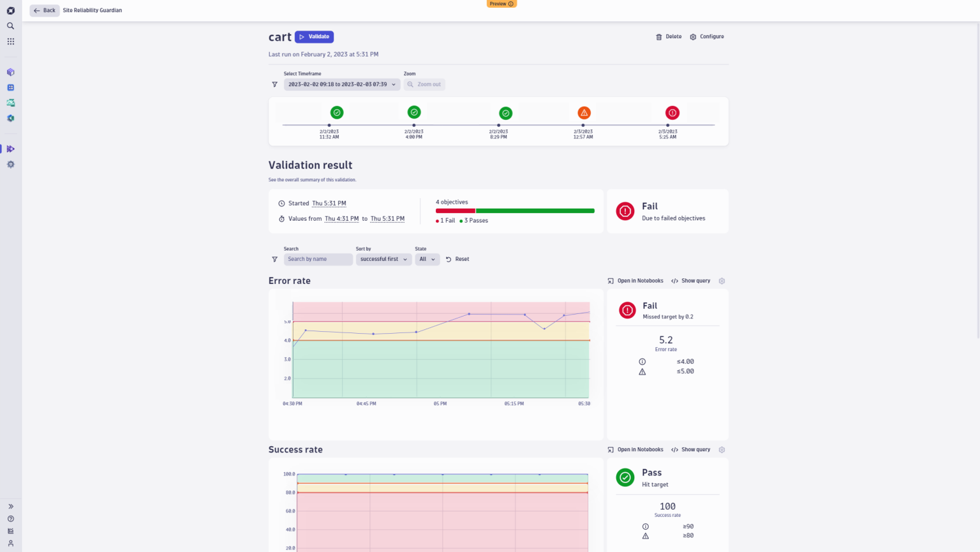
Task: Open the timeframe selector dropdown
Action: pyautogui.click(x=341, y=84)
